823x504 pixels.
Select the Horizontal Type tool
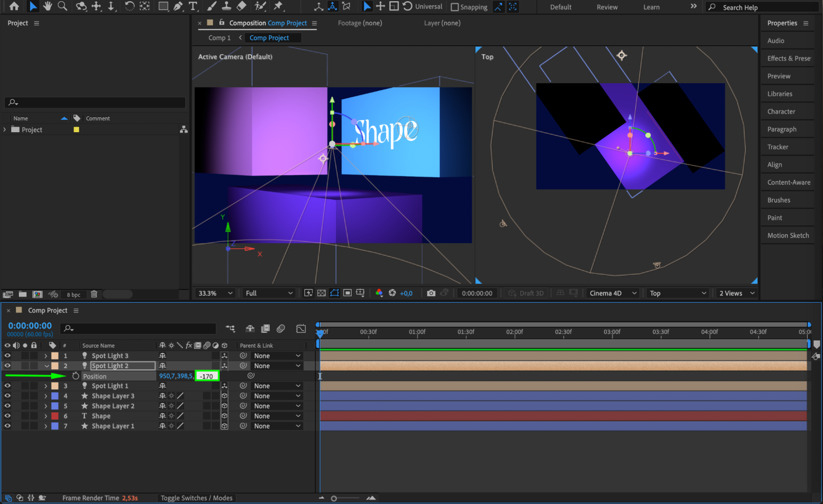[x=193, y=6]
